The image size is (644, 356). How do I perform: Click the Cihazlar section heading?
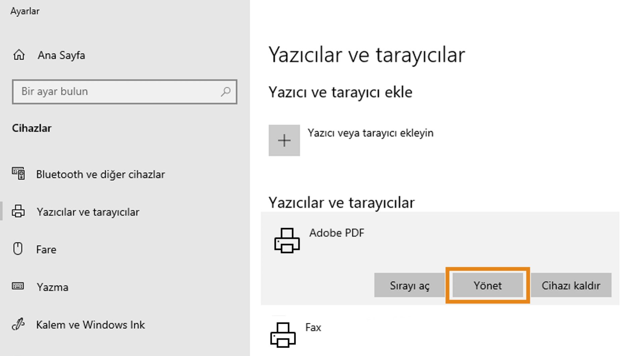[x=32, y=128]
